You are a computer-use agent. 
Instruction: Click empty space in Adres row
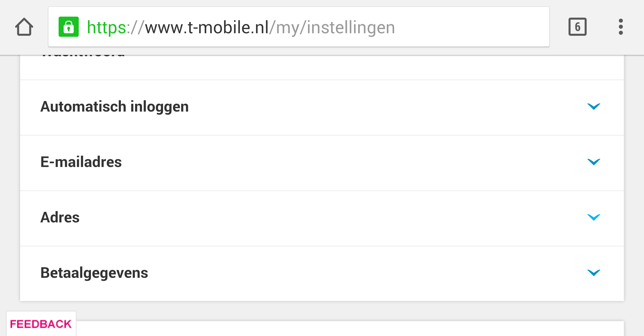(x=327, y=218)
